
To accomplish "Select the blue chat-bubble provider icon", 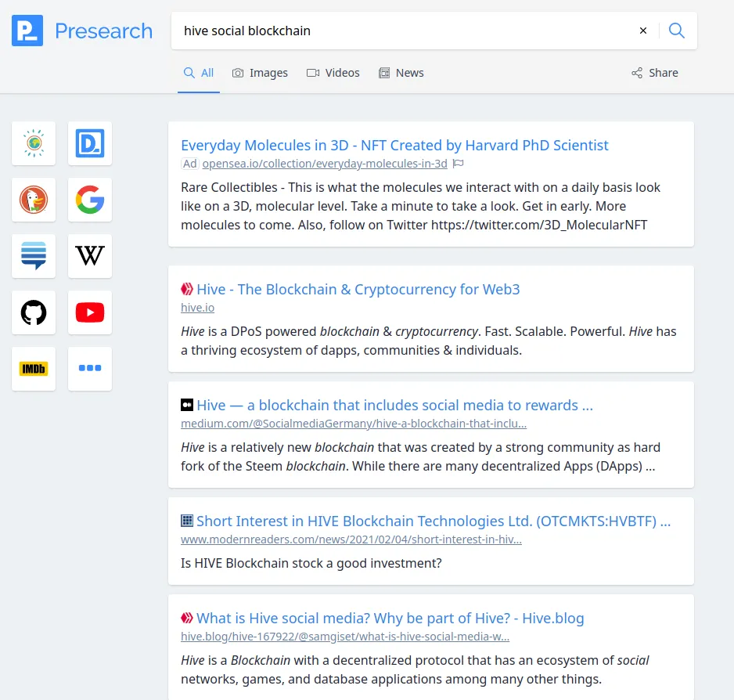I will [x=34, y=256].
